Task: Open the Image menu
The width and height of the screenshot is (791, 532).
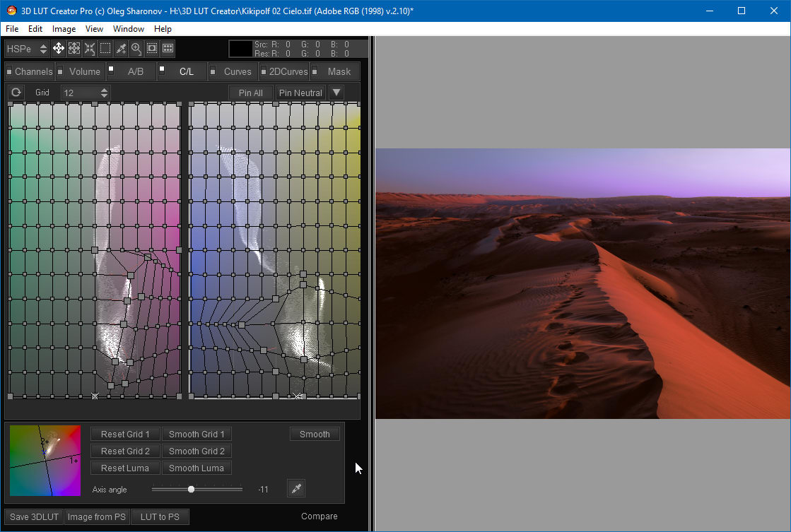Action: [x=64, y=29]
